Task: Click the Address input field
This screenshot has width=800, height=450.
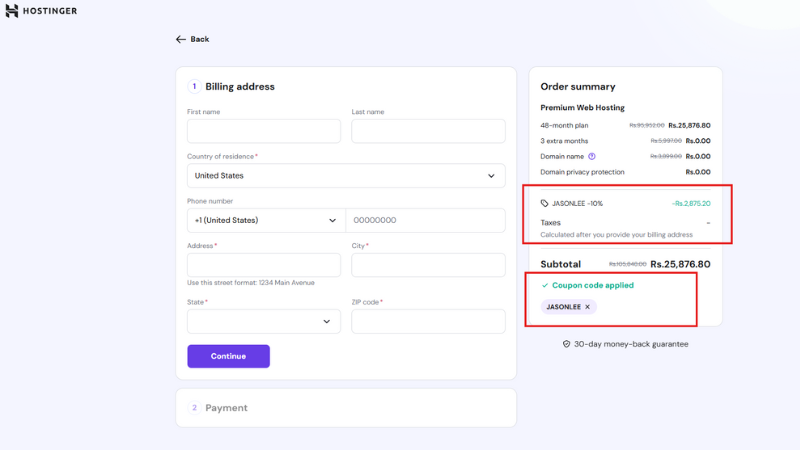Action: coord(264,265)
